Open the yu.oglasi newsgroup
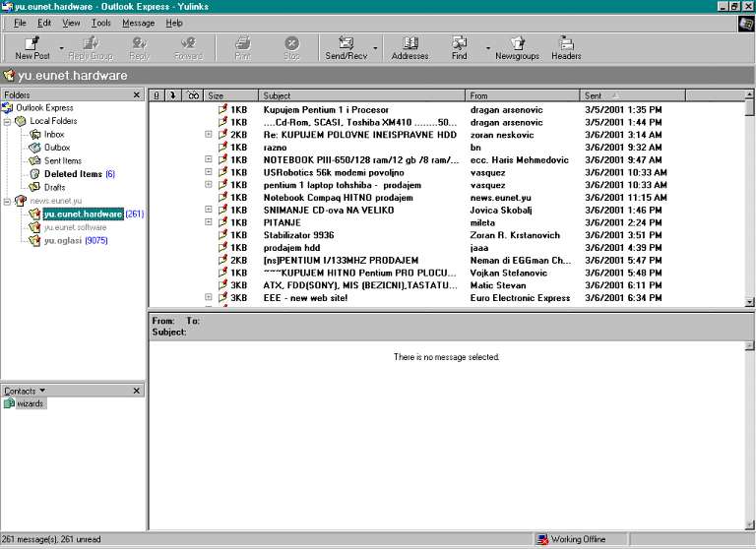This screenshot has width=756, height=549. pyautogui.click(x=63, y=240)
